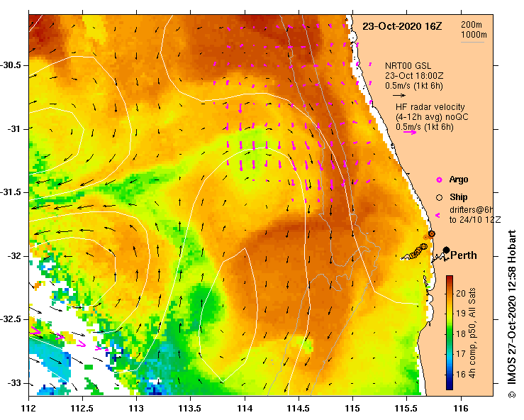Screen dimensions: 524x420
Task: Click the longitude axis label 114.5
Action: click(299, 409)
